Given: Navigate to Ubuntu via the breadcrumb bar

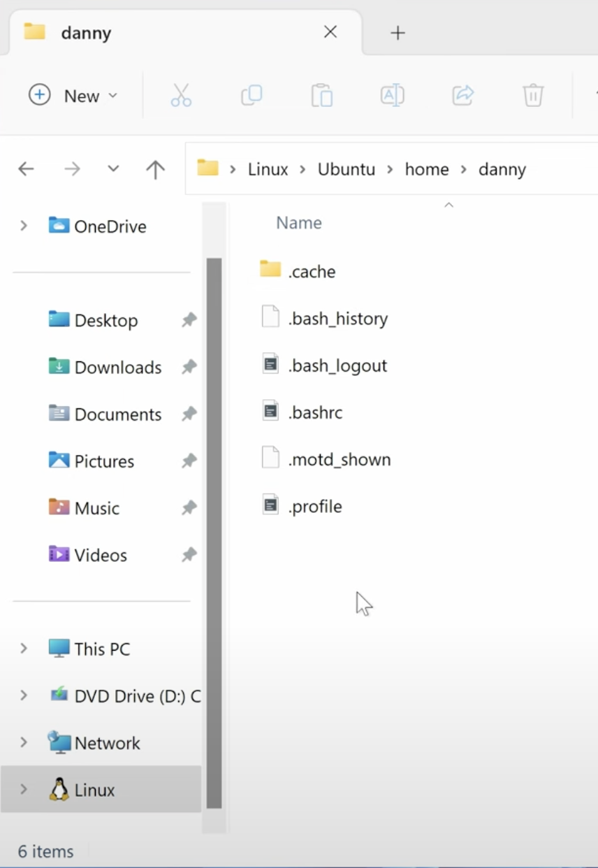Looking at the screenshot, I should coord(346,168).
